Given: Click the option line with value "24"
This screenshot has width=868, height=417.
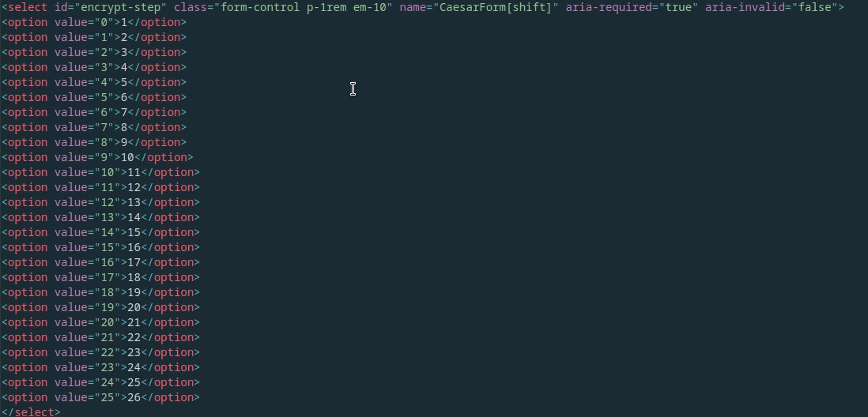Looking at the screenshot, I should coord(100,382).
